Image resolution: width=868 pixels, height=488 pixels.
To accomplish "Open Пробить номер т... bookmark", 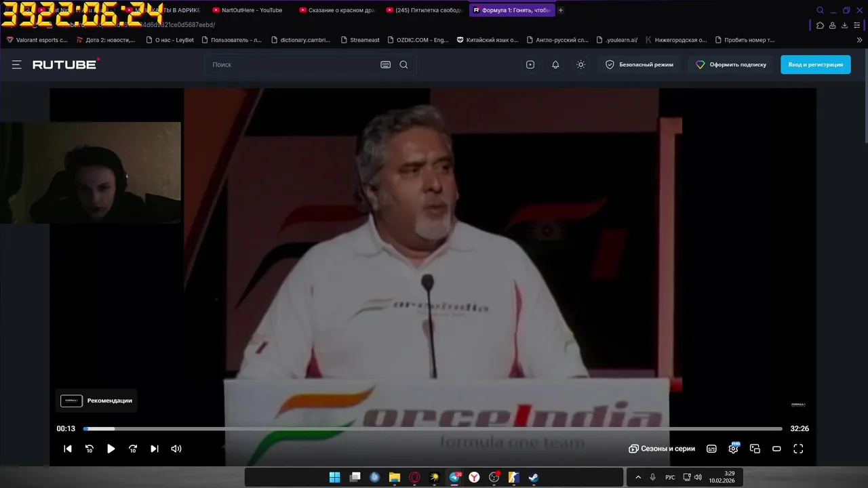I will click(x=745, y=40).
